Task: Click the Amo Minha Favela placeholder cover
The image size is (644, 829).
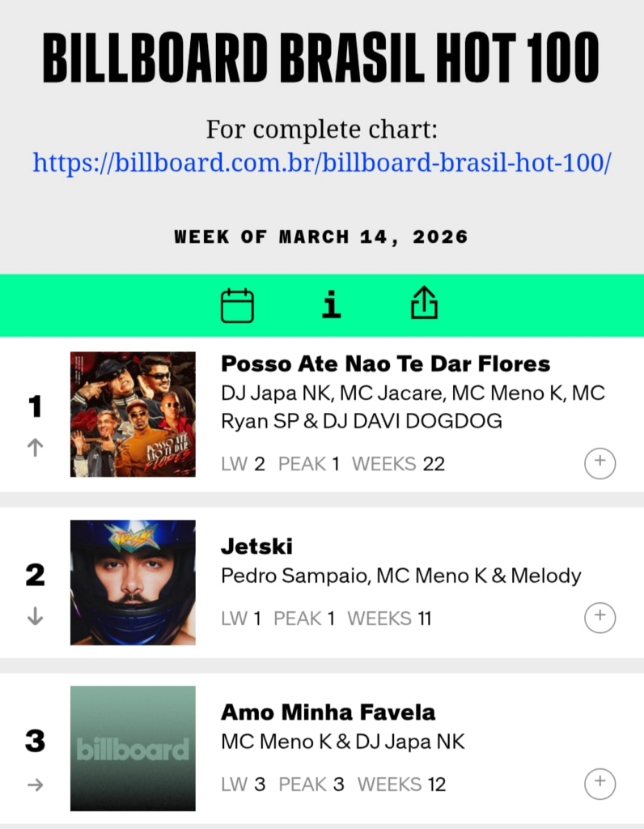Action: [x=133, y=748]
